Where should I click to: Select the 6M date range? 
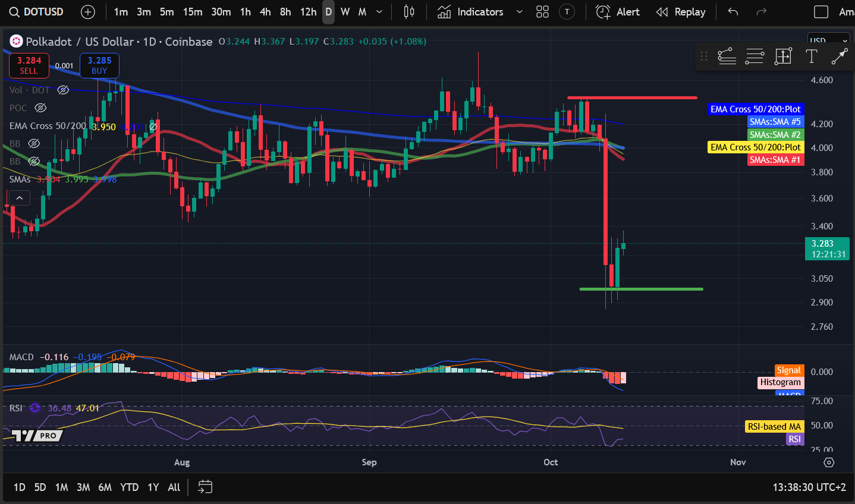point(105,487)
